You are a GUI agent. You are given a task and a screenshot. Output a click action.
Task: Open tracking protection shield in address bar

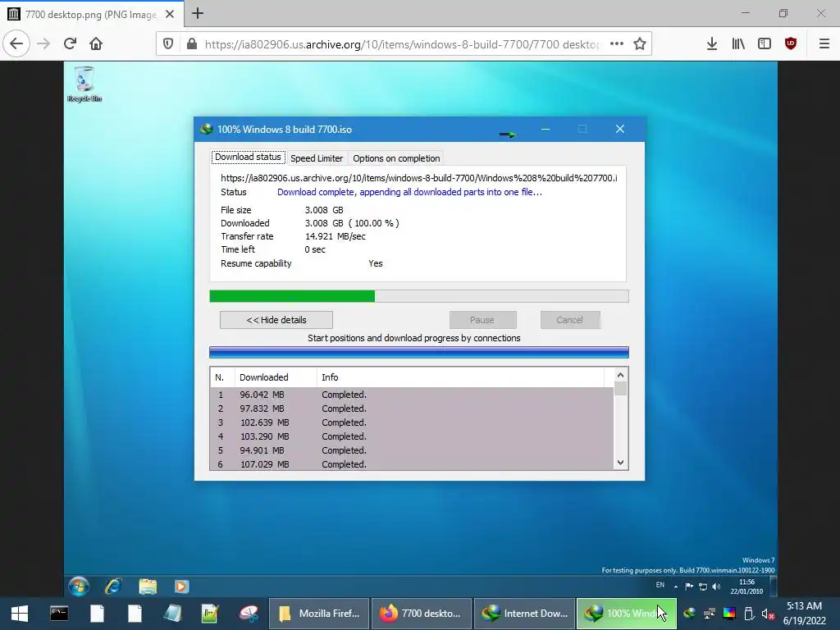pyautogui.click(x=168, y=44)
